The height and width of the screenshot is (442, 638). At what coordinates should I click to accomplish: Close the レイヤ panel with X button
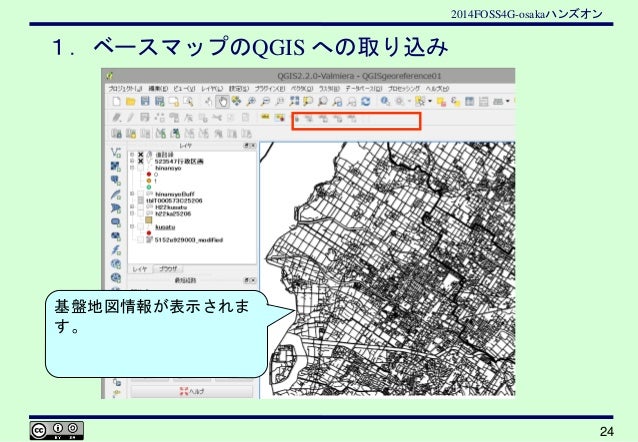(x=253, y=145)
